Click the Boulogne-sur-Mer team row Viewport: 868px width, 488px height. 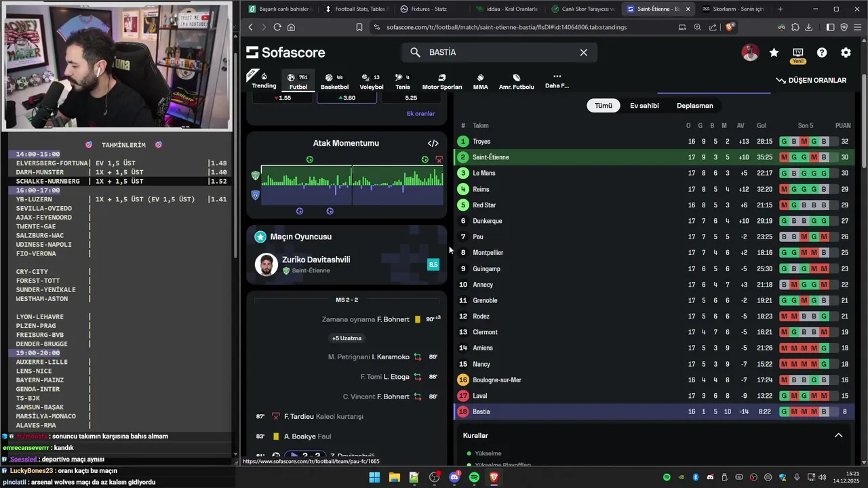coord(654,380)
